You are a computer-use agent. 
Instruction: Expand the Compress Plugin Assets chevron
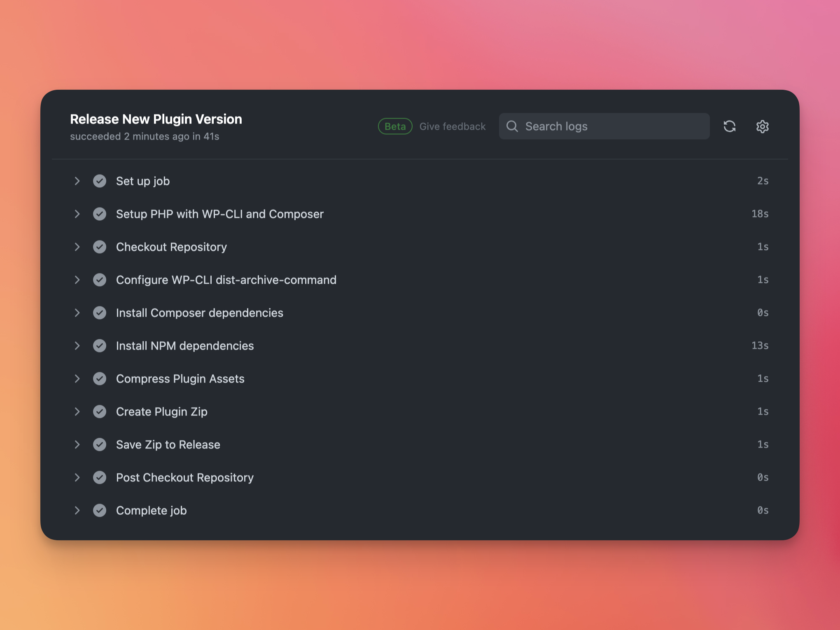[x=77, y=379]
